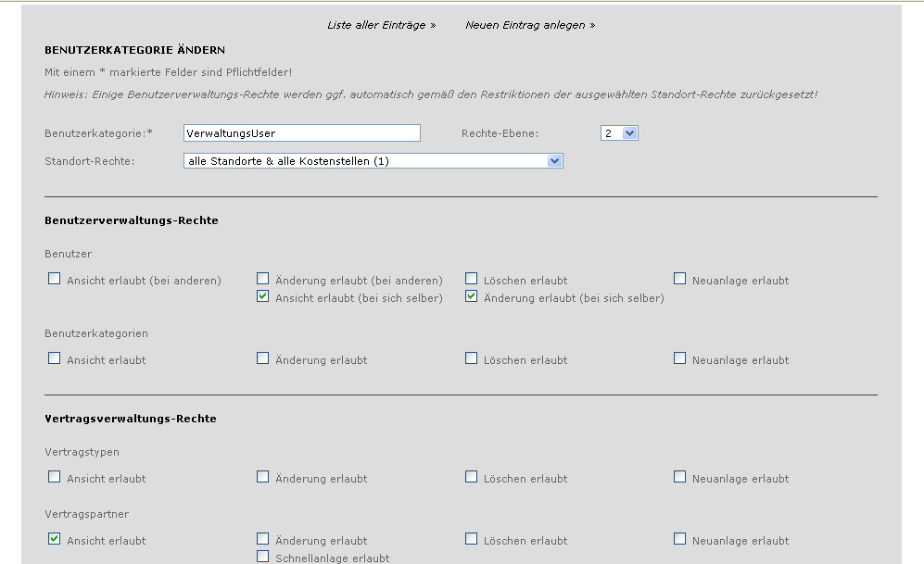Click 'Neuen Eintrag anlegen' link
Screen dimensions: 924x564
[x=530, y=25]
